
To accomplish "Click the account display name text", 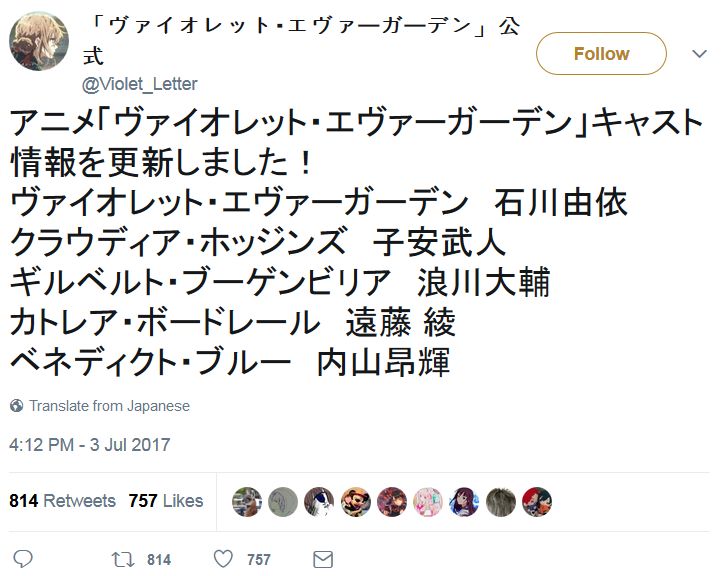I will 302,41.
